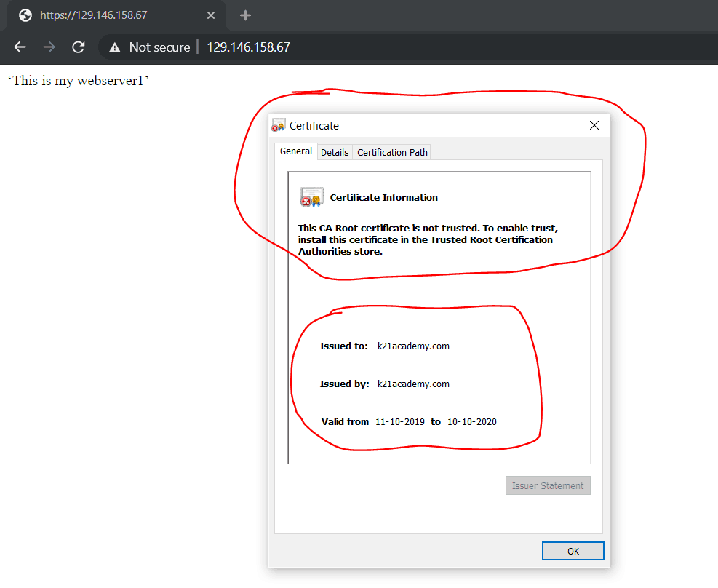The height and width of the screenshot is (588, 718).
Task: Switch to the Certification Path tab
Action: point(391,151)
